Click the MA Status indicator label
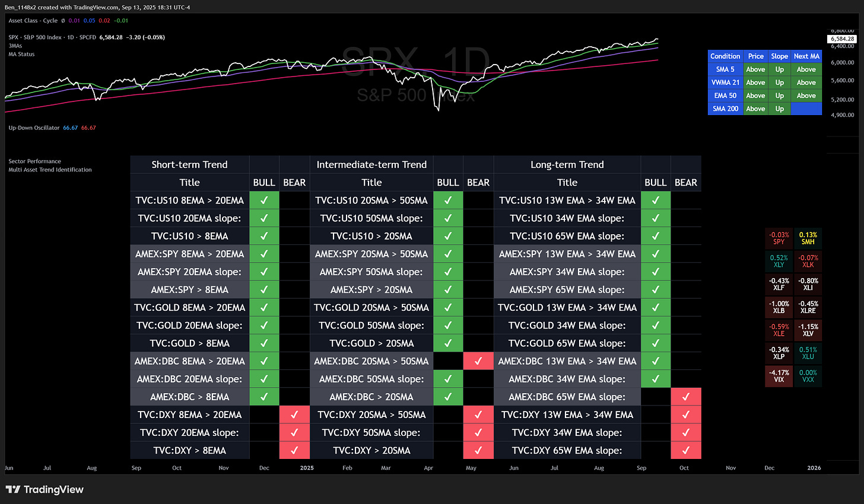Viewport: 864px width, 504px height. pyautogui.click(x=21, y=54)
